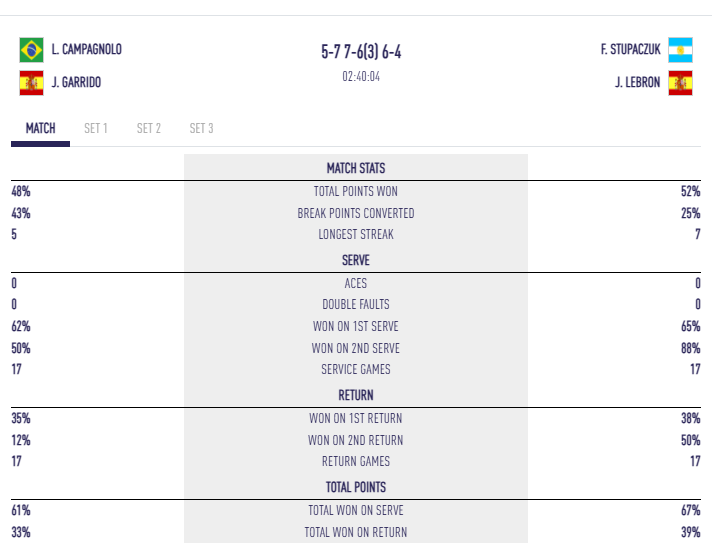The height and width of the screenshot is (552, 712).
Task: Click the Spain flag beside J. Lebron
Action: (680, 83)
